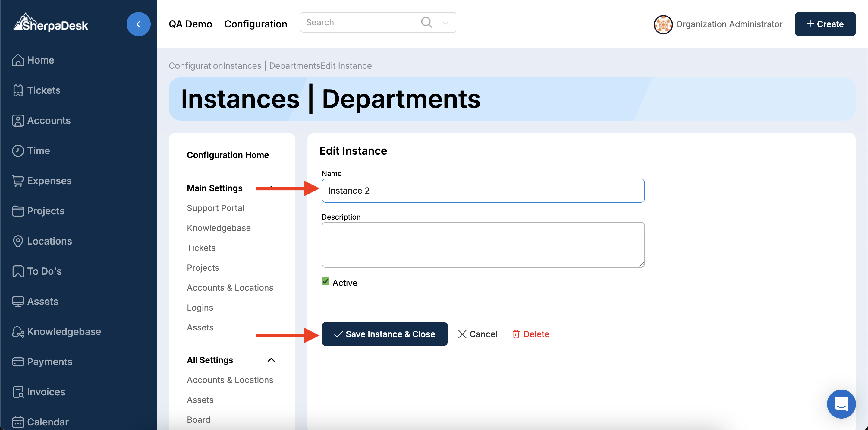
Task: Uncheck the Active checkbox
Action: pos(325,282)
